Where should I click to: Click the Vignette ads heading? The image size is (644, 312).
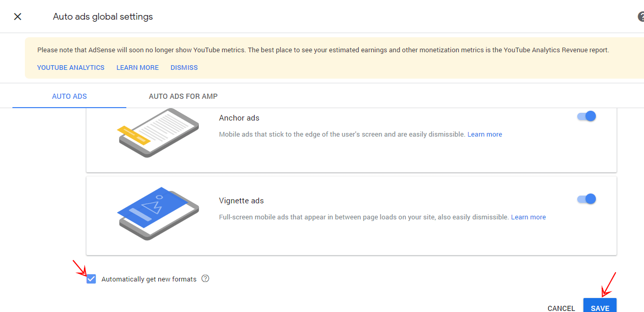click(241, 201)
